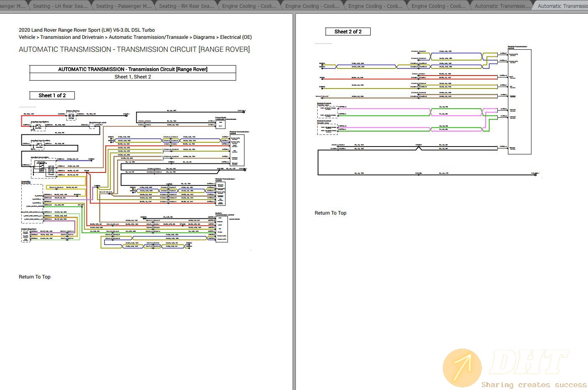The image size is (588, 390).
Task: Select the 'Sheet 1 of 2' label
Action: [52, 95]
